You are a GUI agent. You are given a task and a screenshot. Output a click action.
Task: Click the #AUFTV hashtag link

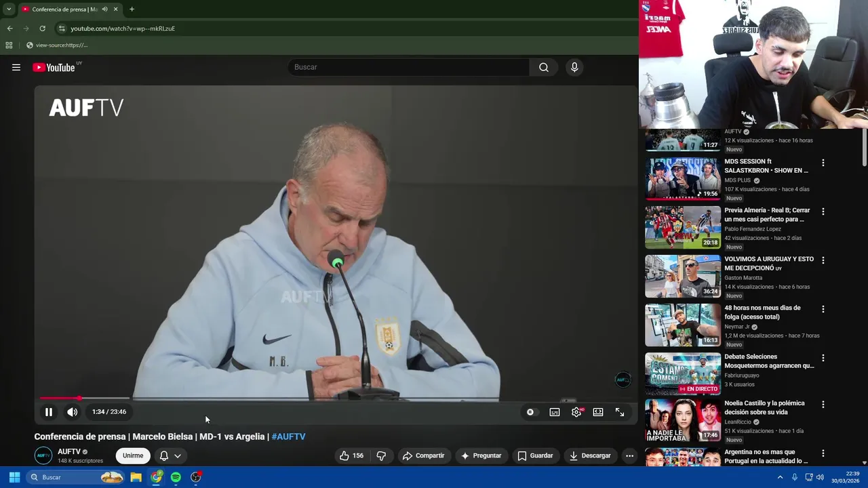coord(289,436)
